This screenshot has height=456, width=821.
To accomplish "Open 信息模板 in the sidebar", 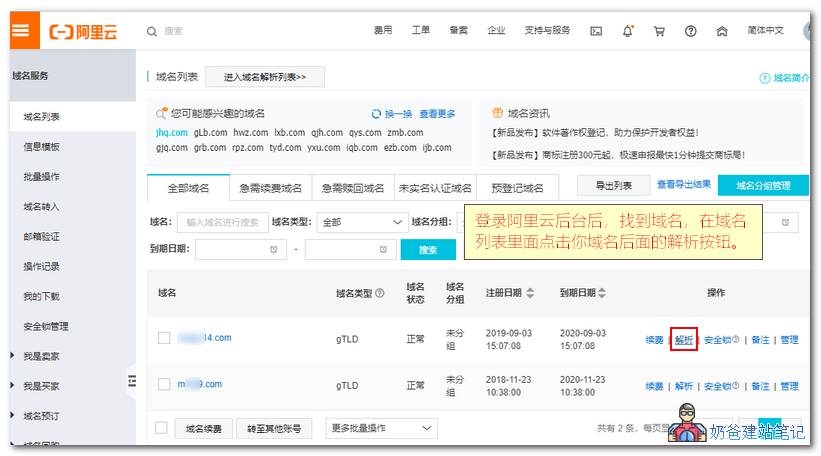I will (x=42, y=147).
